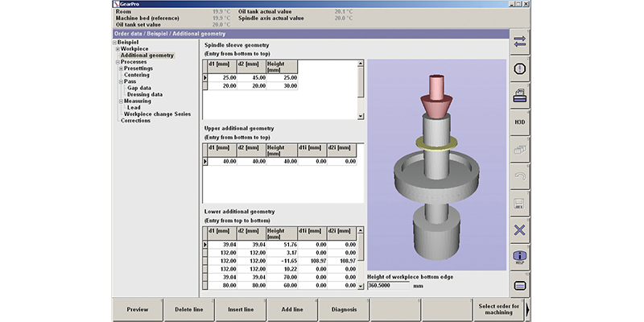Select the -11.65 height cell
This screenshot has width=644, height=322.
[x=283, y=261]
